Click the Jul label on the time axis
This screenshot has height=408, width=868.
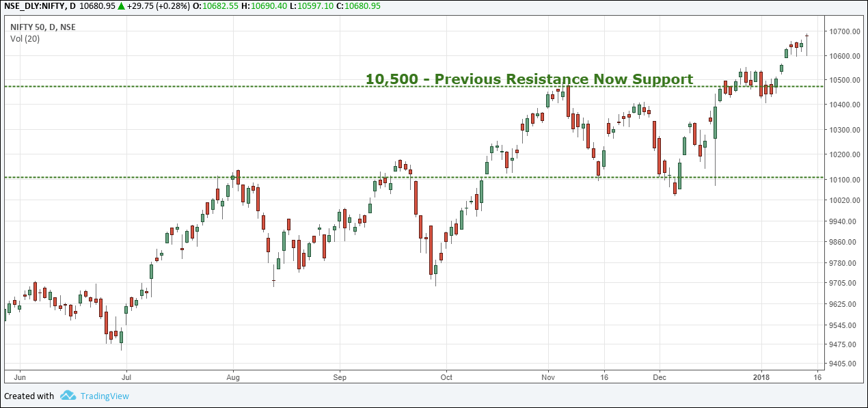126,377
